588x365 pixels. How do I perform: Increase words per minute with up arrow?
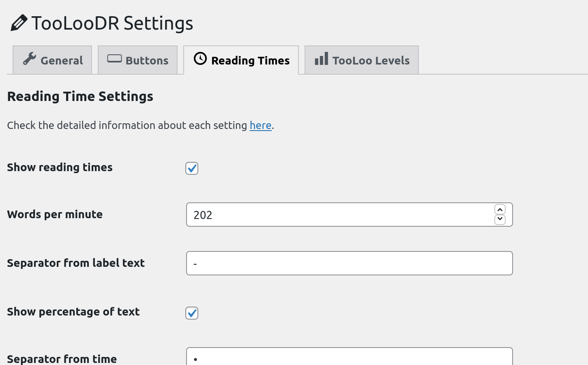pos(500,210)
